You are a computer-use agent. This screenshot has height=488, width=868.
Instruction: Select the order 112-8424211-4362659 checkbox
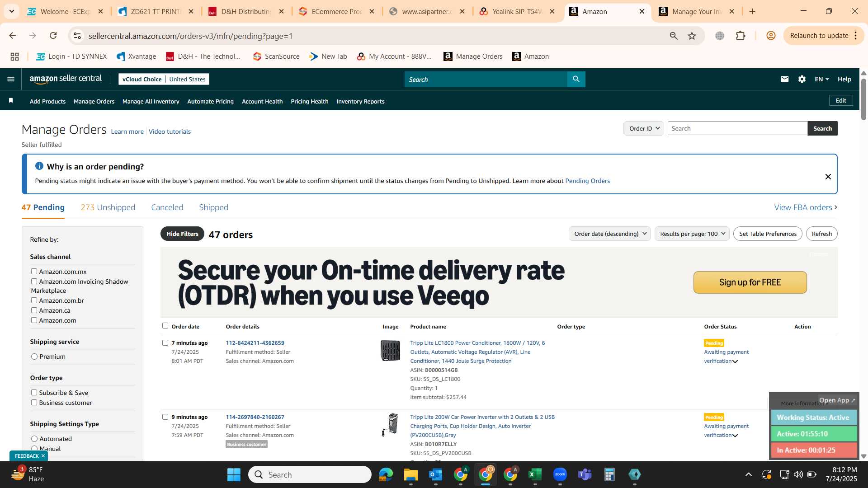pos(165,343)
